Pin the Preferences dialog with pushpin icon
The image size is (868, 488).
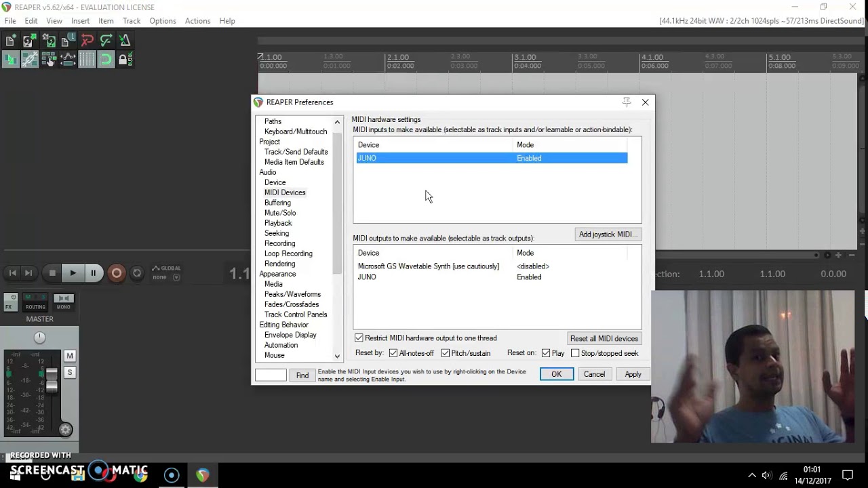click(627, 102)
